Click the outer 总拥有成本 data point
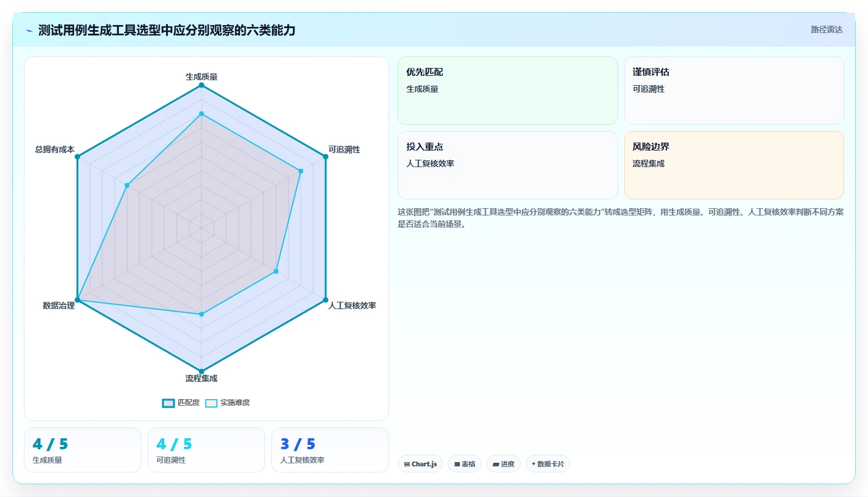The height and width of the screenshot is (497, 868). tap(77, 157)
